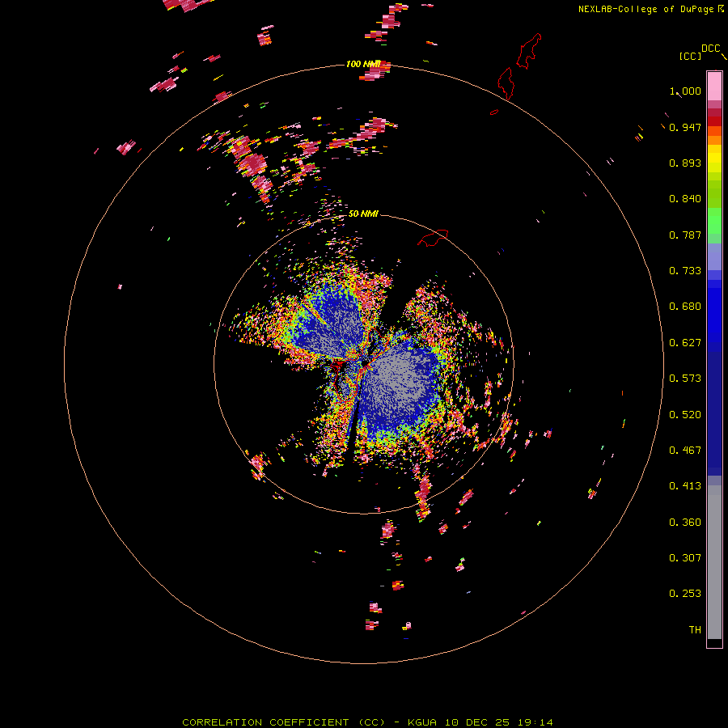The height and width of the screenshot is (728, 728).
Task: Click the 50 NMI range ring label
Action: 363,214
